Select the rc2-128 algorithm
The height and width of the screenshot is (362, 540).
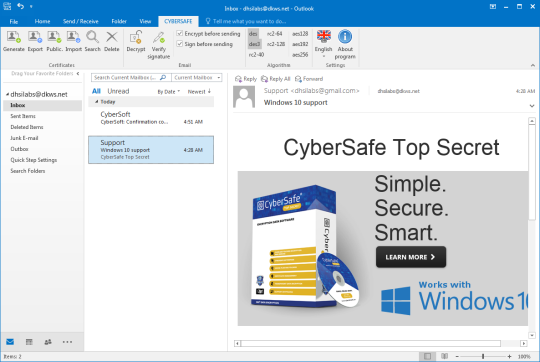point(276,44)
